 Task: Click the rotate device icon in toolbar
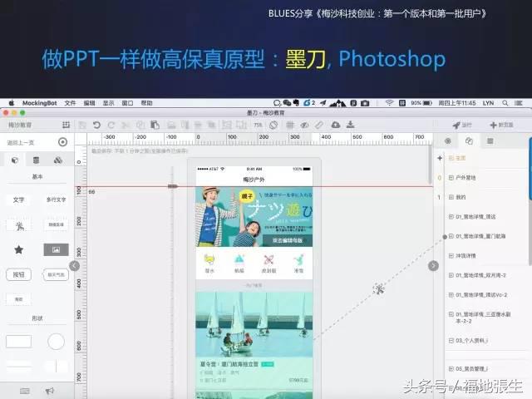click(x=273, y=125)
